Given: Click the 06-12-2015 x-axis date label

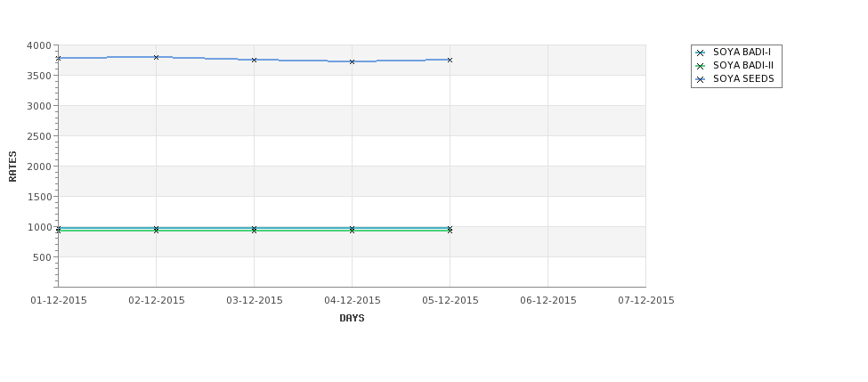Looking at the screenshot, I should point(548,301).
